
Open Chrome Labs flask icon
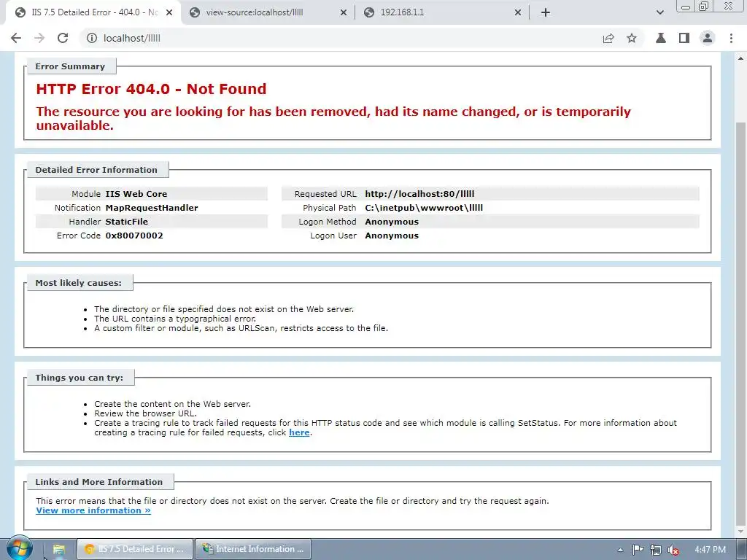(x=661, y=38)
